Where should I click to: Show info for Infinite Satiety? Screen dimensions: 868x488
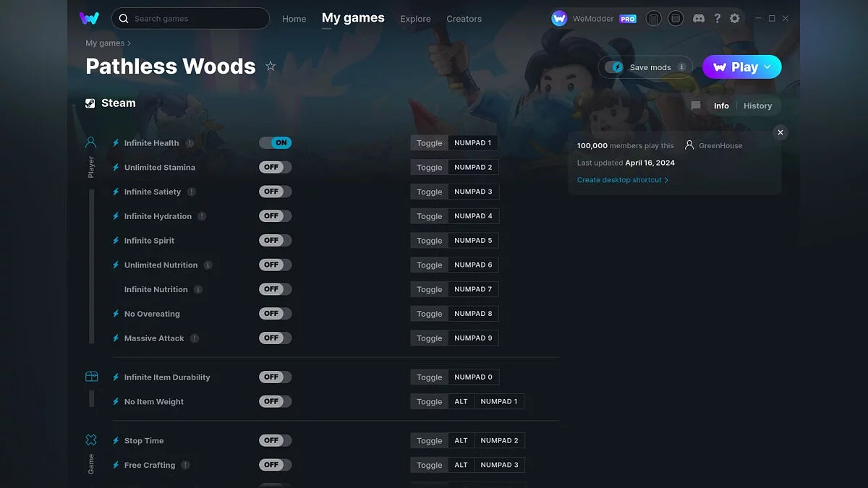(x=192, y=192)
